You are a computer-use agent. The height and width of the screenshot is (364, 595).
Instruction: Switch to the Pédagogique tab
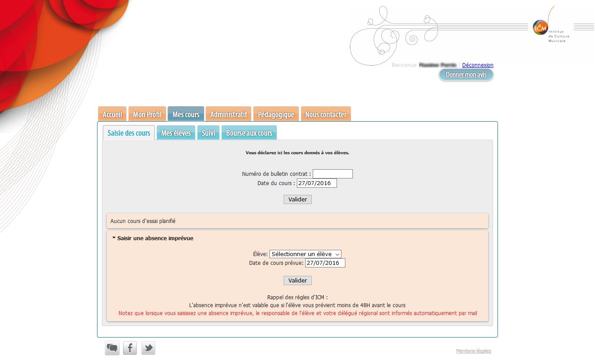[276, 114]
